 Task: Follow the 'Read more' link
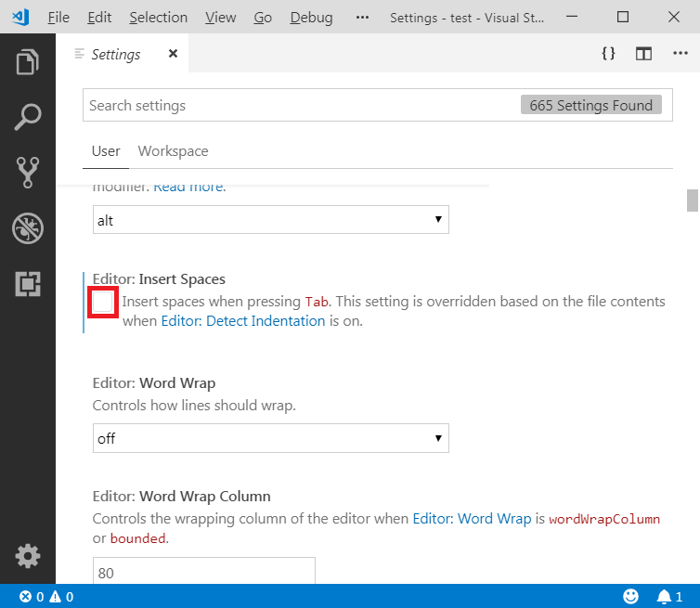coord(189,188)
